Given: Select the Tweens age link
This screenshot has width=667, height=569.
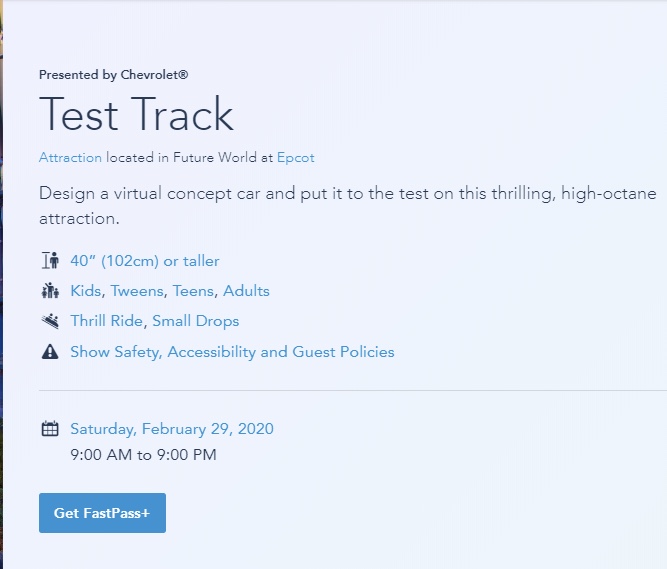Looking at the screenshot, I should tap(138, 291).
